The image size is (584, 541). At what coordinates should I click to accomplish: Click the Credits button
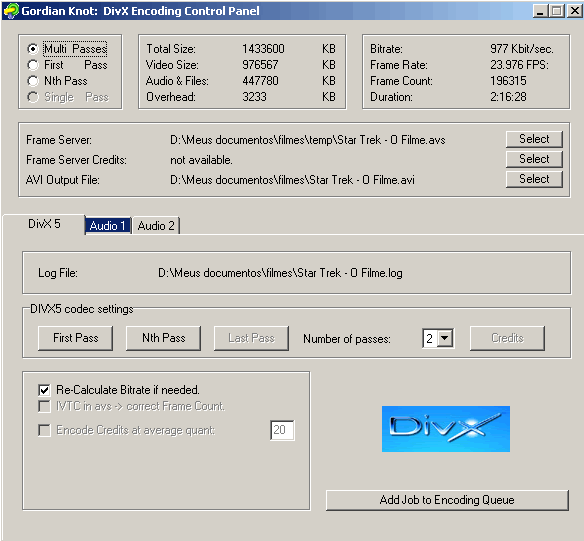[507, 338]
